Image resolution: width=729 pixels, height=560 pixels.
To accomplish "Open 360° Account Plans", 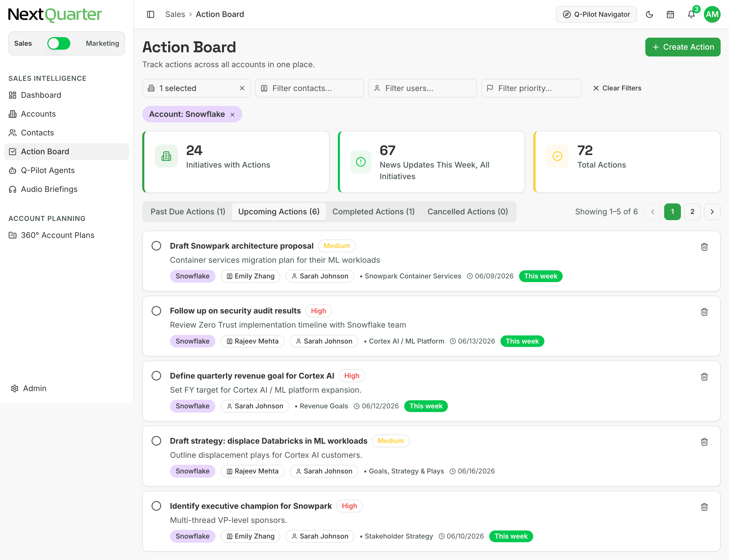I will click(x=67, y=235).
